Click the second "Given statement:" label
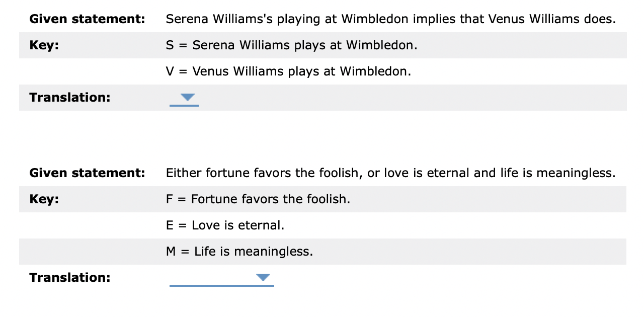 (x=87, y=174)
